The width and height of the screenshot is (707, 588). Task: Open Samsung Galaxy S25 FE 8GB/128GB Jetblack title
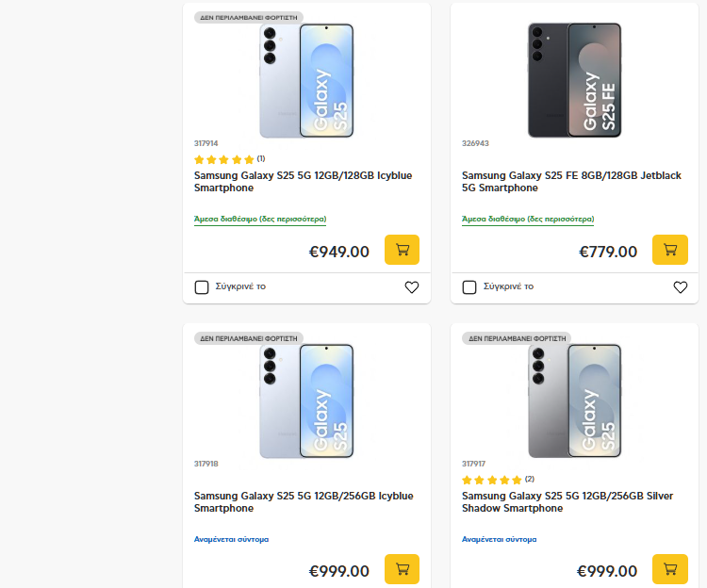click(x=571, y=182)
